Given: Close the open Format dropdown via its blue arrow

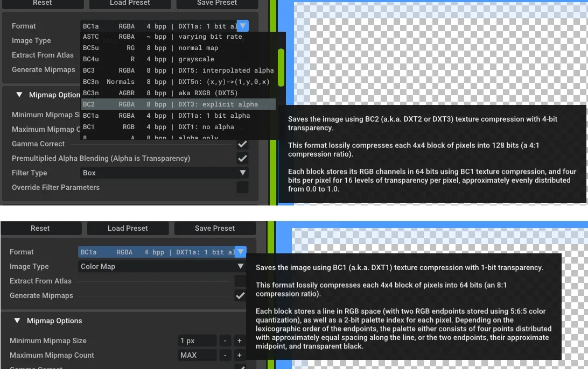Looking at the screenshot, I should click(x=243, y=26).
